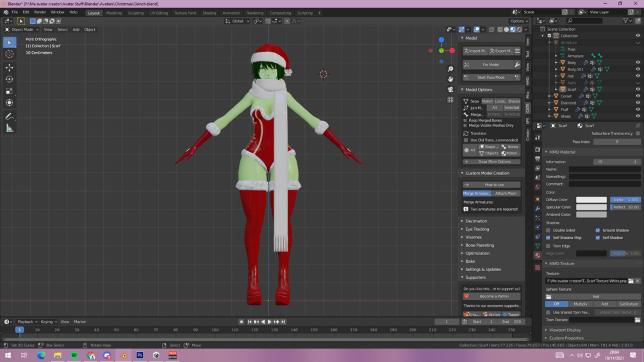Screen dimensions: 644x362
Task: Activate the Scale tool
Action: pos(10,91)
